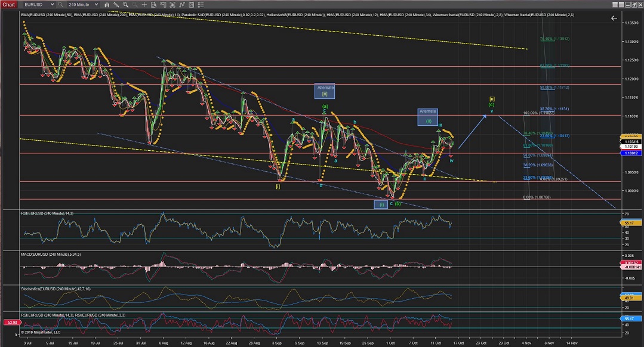The image size is (644, 347).
Task: Click the greyed zoom out magnifier icon
Action: point(135,5)
